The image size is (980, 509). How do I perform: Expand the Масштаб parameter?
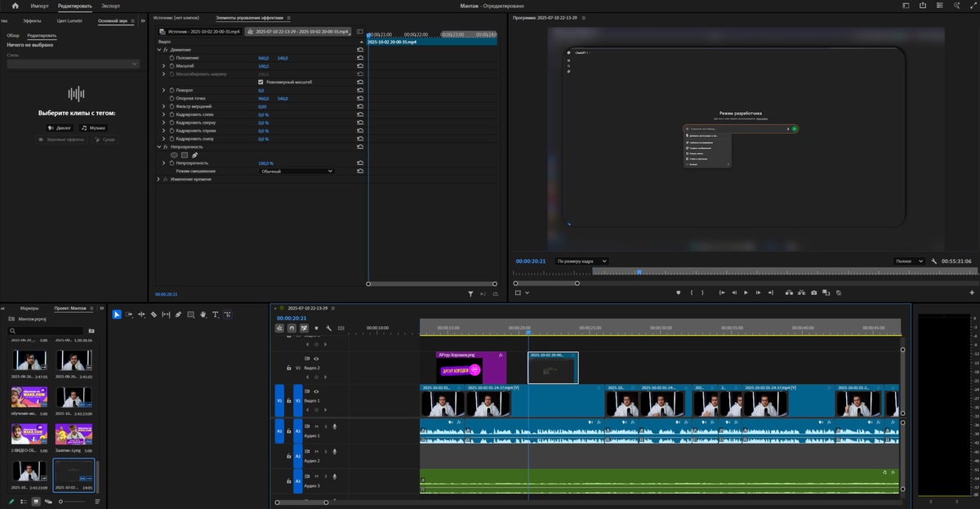163,66
